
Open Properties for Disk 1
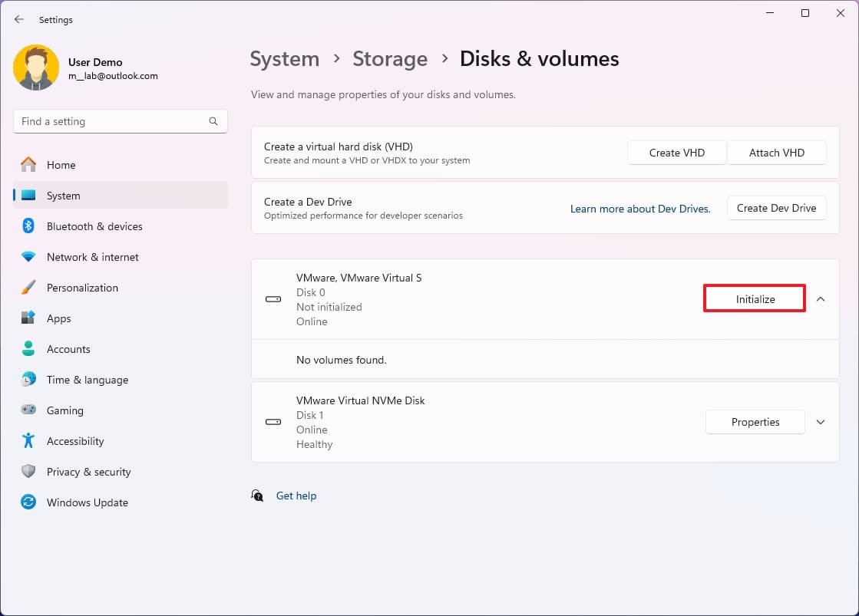pos(755,422)
